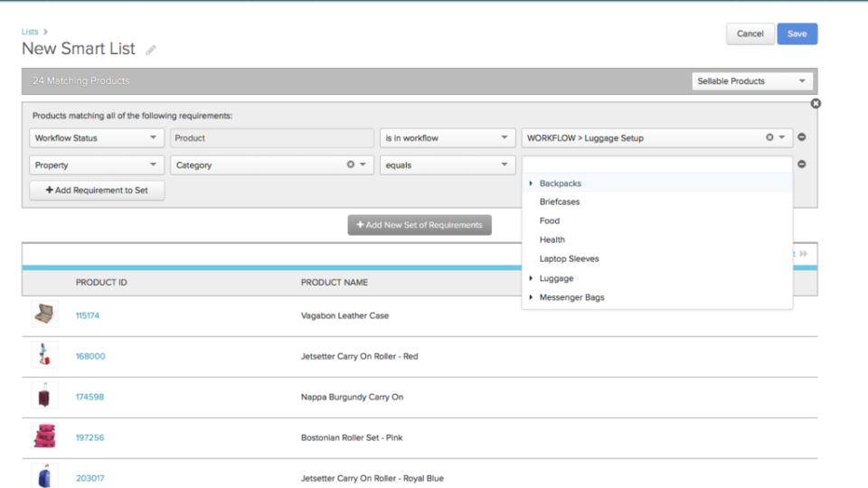Open product ID 115174
Image resolution: width=868 pixels, height=488 pixels.
[x=88, y=315]
